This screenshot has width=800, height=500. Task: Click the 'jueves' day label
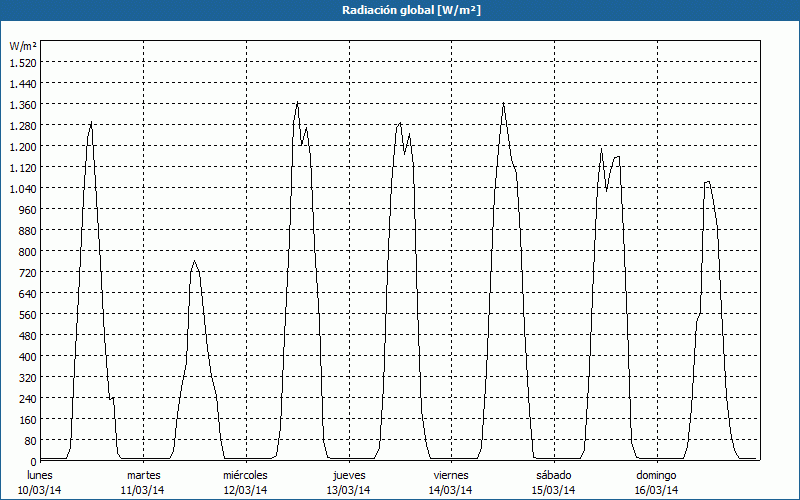pyautogui.click(x=348, y=474)
